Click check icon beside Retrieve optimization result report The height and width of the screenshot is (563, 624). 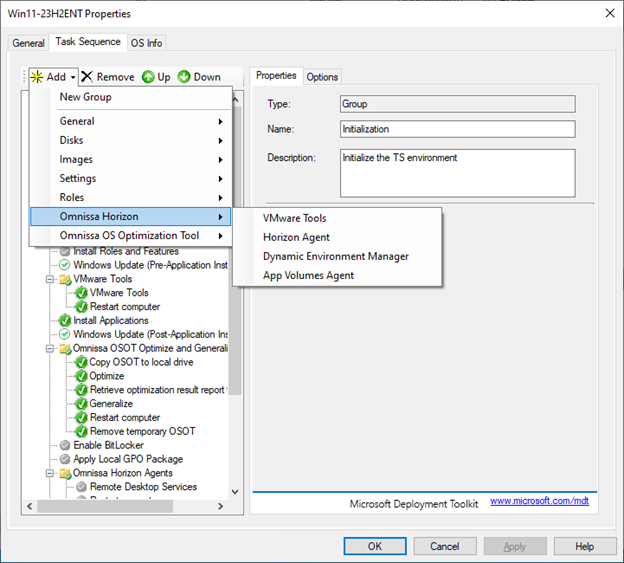coord(81,390)
